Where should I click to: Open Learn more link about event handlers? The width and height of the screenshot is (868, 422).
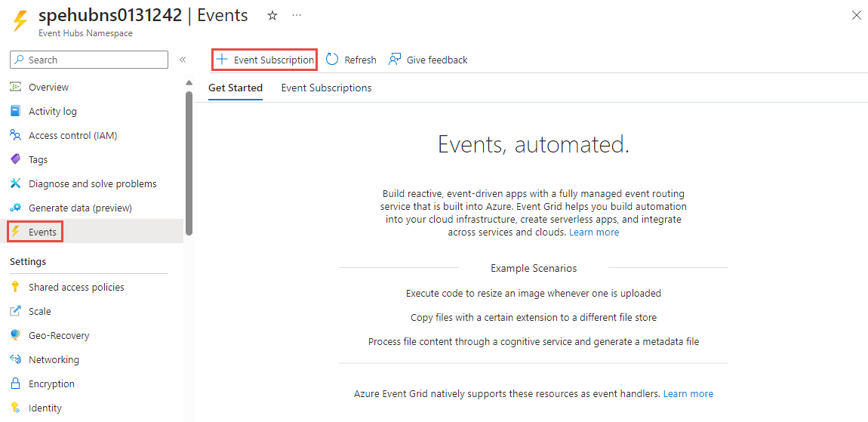688,393
